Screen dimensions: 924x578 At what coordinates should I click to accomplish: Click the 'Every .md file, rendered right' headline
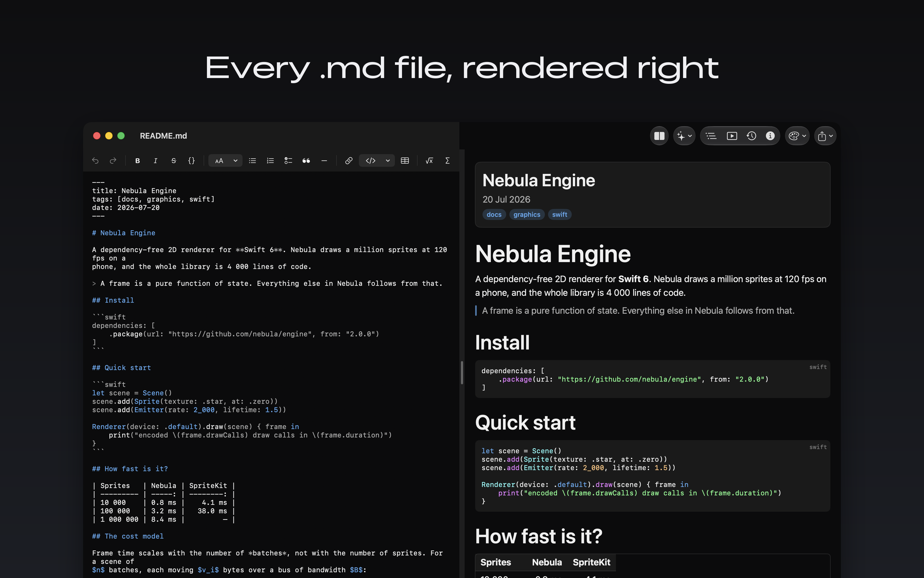pyautogui.click(x=462, y=68)
